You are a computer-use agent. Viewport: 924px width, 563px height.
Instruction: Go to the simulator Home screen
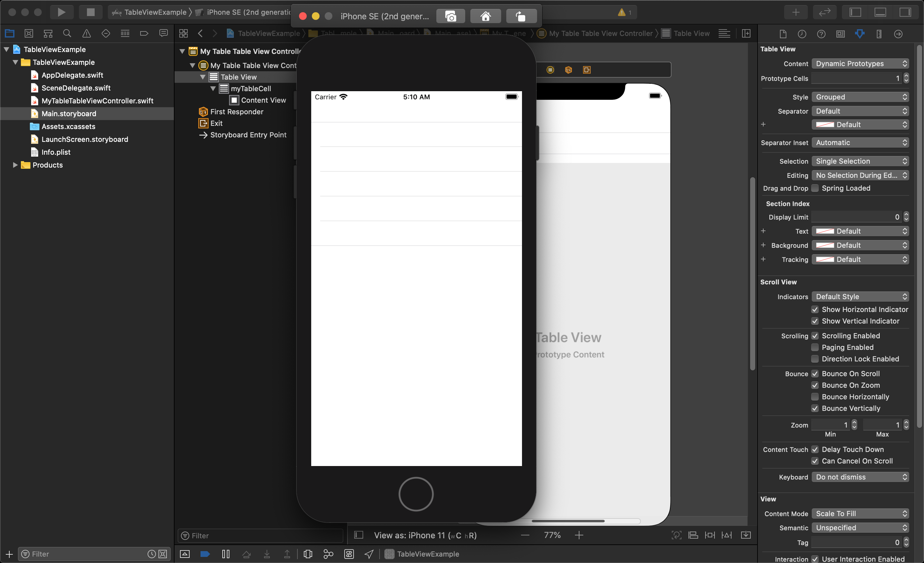click(x=485, y=16)
